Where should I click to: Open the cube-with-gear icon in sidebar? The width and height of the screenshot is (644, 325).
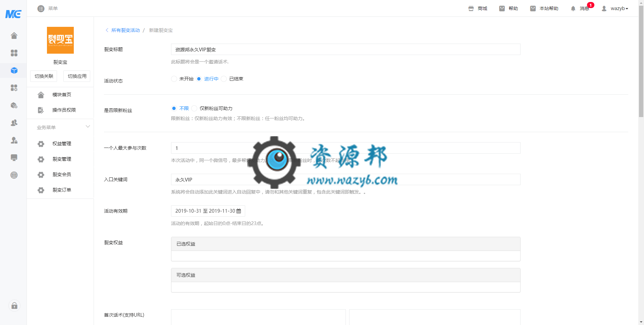[14, 105]
